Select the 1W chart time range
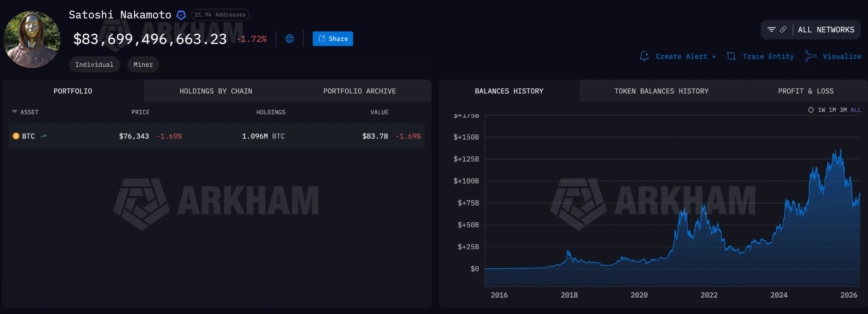Image resolution: width=868 pixels, height=314 pixels. tap(822, 110)
